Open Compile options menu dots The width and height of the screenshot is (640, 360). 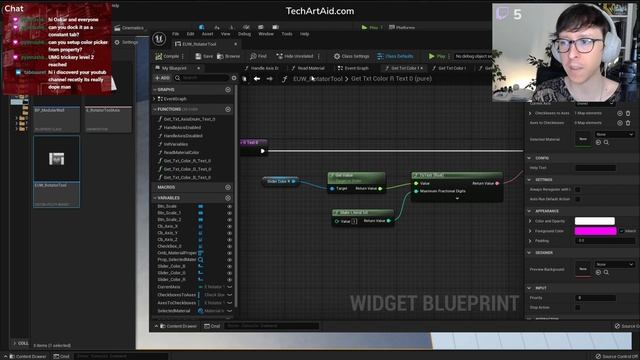tap(183, 56)
